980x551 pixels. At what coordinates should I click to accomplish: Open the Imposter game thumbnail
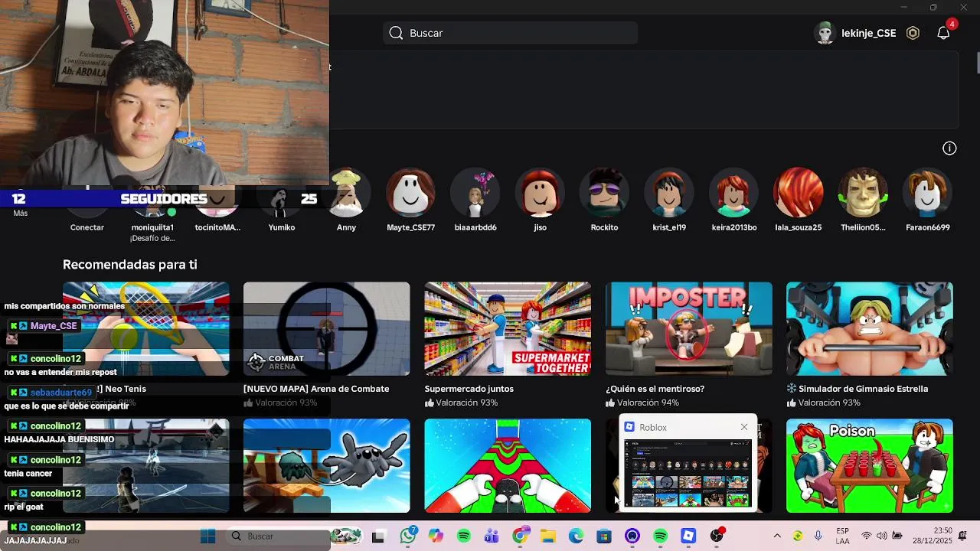(688, 328)
